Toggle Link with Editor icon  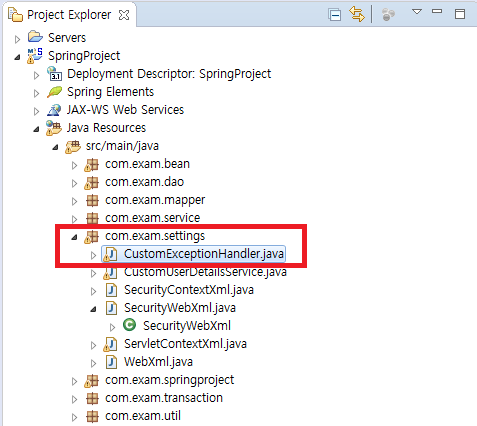(x=357, y=15)
